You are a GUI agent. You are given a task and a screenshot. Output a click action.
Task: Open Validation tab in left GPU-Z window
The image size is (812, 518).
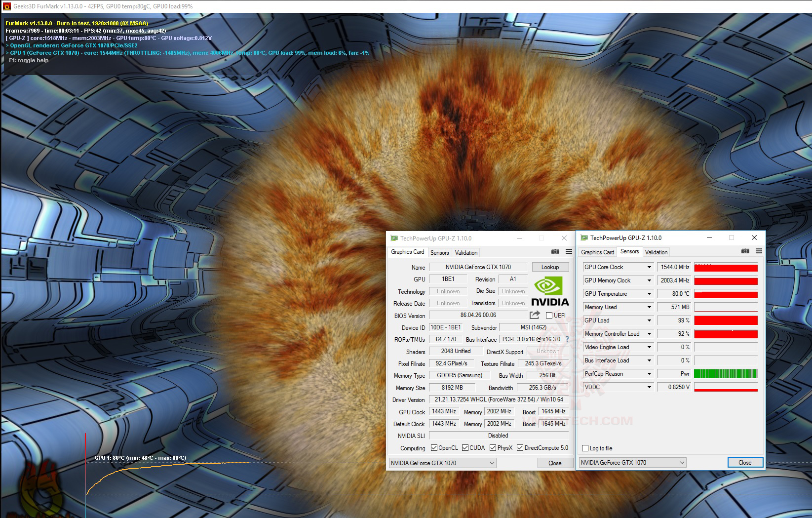(x=466, y=253)
